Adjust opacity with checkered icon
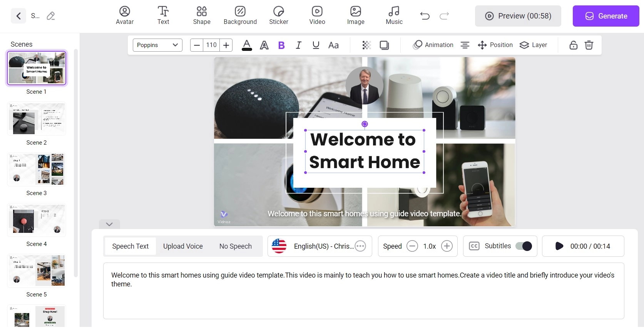644x330 pixels. click(x=366, y=45)
